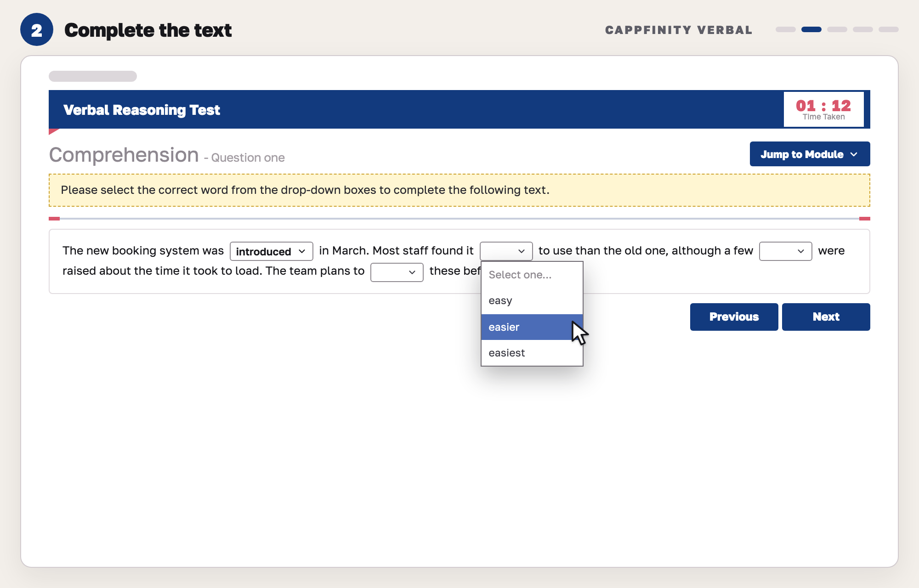Viewport: 919px width, 588px height.
Task: Select the "Select one..." placeholder option
Action: point(532,275)
